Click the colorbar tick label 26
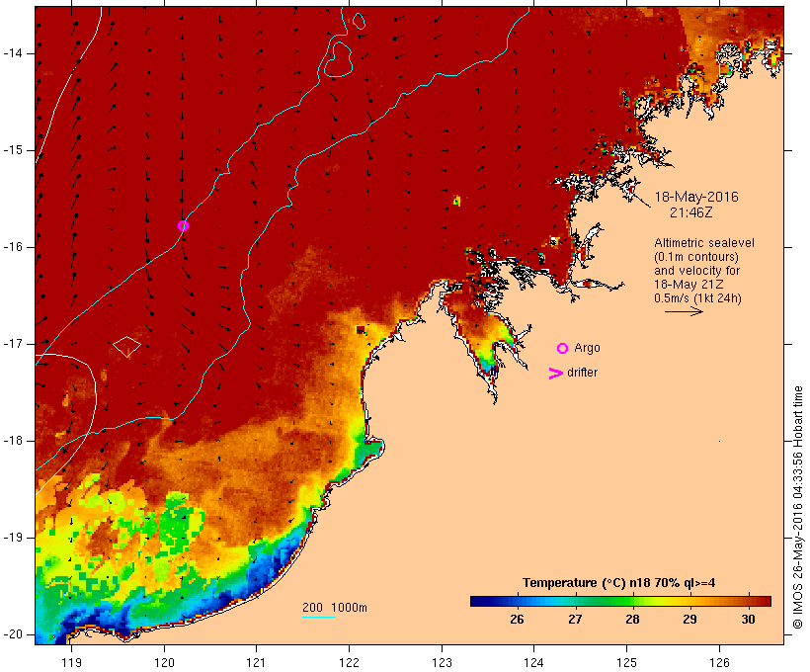The height and width of the screenshot is (672, 810). tap(517, 620)
